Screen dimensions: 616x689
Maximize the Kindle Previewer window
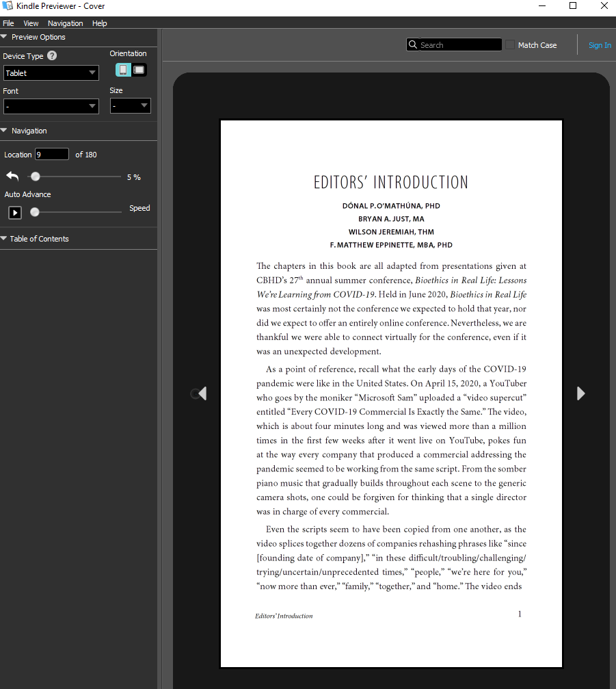(573, 5)
